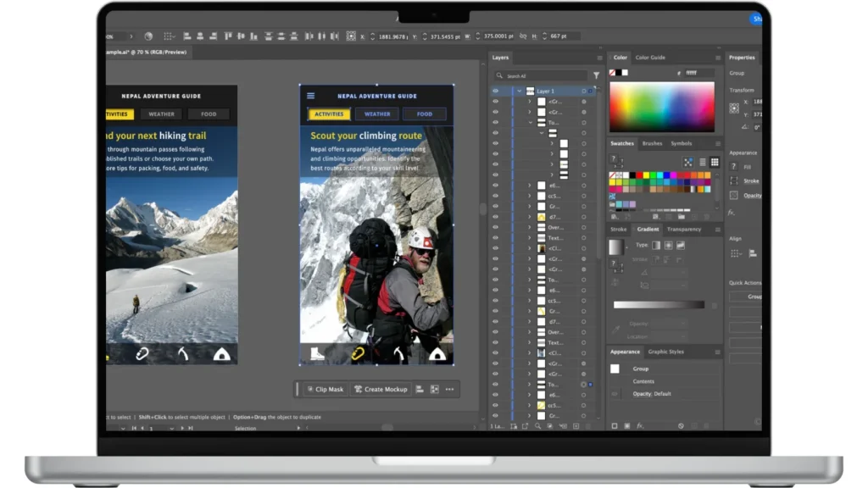
Task: Collapse Layer 1 with its disclosure arrow
Action: [519, 91]
